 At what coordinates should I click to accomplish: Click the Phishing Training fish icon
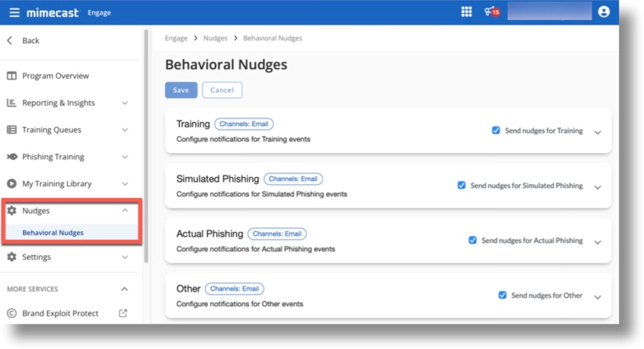point(12,157)
